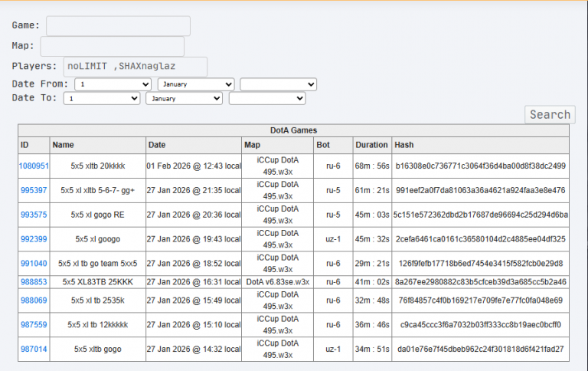This screenshot has height=371, width=588.
Task: Open game ID 987559
Action: tap(34, 325)
